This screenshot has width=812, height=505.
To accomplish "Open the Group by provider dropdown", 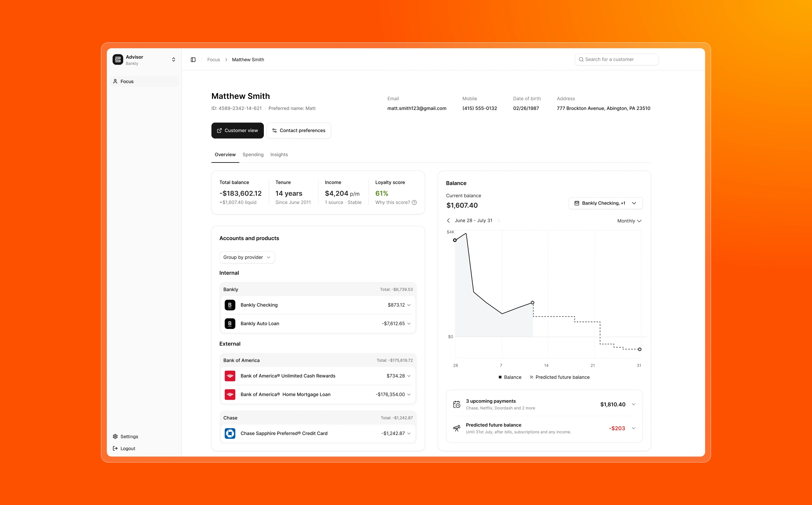I will point(247,257).
